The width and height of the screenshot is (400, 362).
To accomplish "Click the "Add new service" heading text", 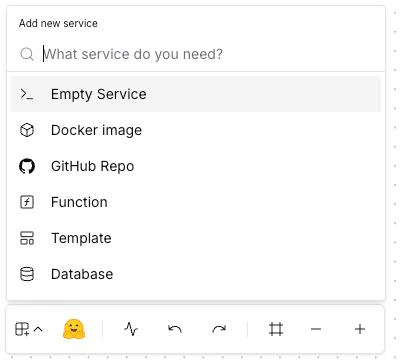I will [58, 23].
